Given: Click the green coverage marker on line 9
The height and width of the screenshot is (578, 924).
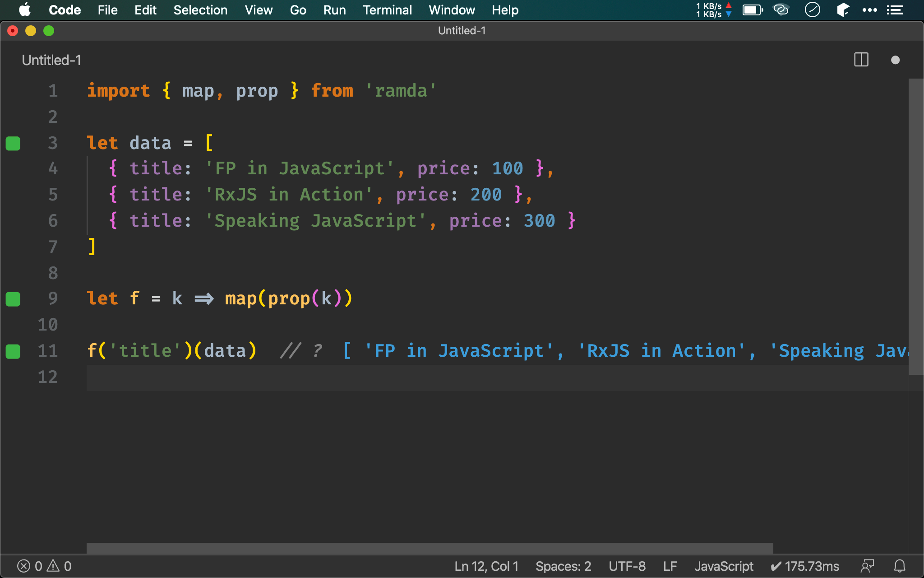Looking at the screenshot, I should 13,299.
